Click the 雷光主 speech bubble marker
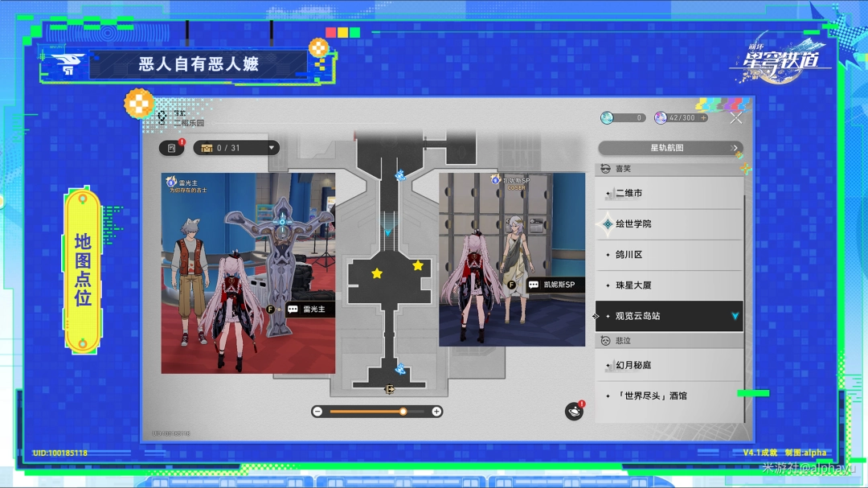The image size is (868, 488). [309, 309]
